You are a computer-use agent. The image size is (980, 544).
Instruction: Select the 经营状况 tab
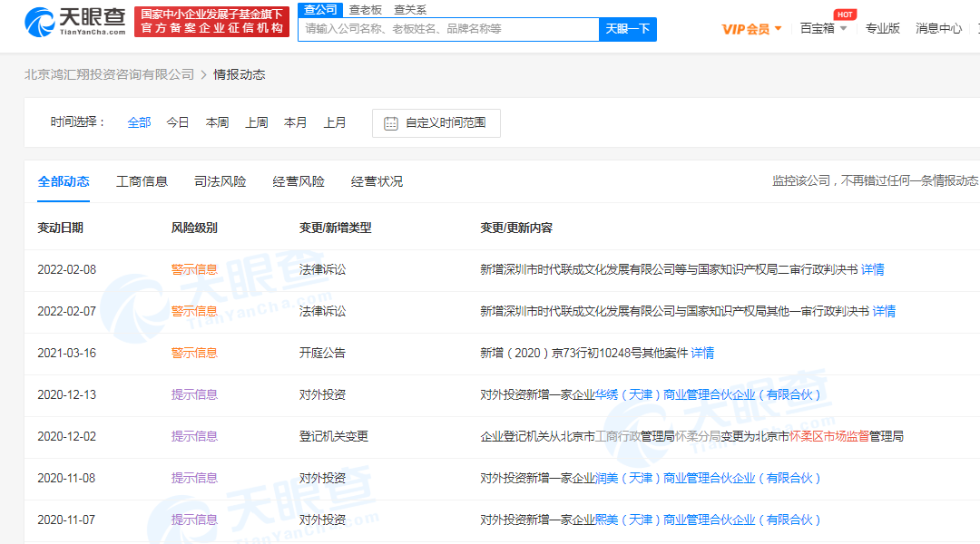click(377, 181)
